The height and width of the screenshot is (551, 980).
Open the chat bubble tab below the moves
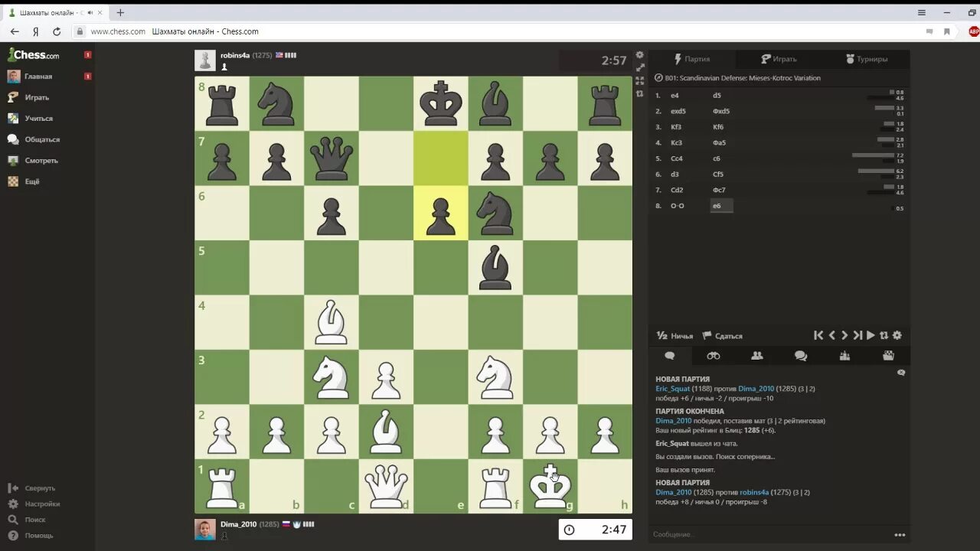(x=669, y=355)
